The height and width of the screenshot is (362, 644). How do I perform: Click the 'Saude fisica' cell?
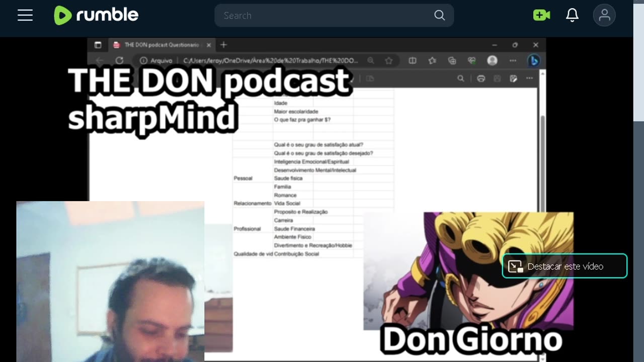tap(288, 178)
